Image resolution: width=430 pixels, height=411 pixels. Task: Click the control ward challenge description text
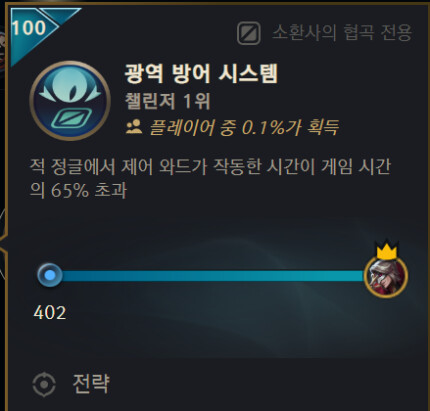click(x=210, y=179)
